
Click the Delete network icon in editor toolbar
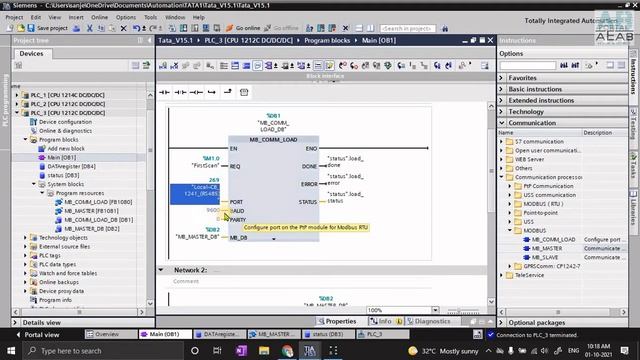[x=174, y=65]
